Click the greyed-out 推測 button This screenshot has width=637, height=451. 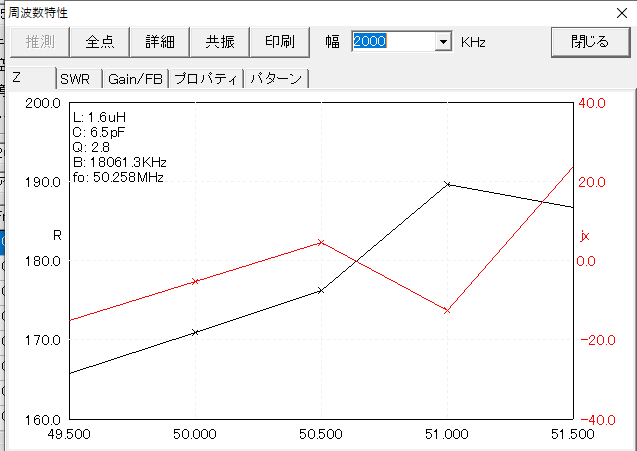[39, 42]
